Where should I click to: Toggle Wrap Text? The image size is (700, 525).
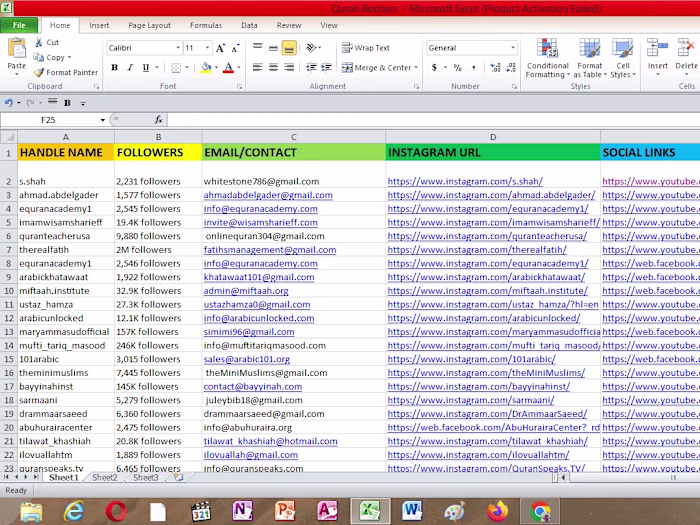coord(366,48)
